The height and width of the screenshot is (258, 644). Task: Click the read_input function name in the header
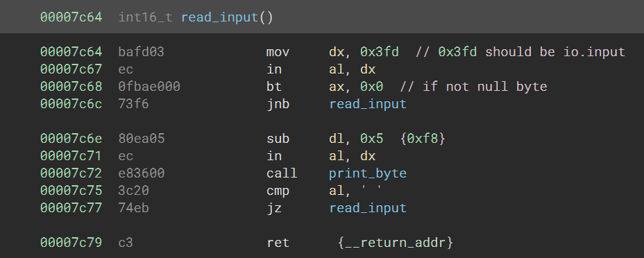point(220,17)
